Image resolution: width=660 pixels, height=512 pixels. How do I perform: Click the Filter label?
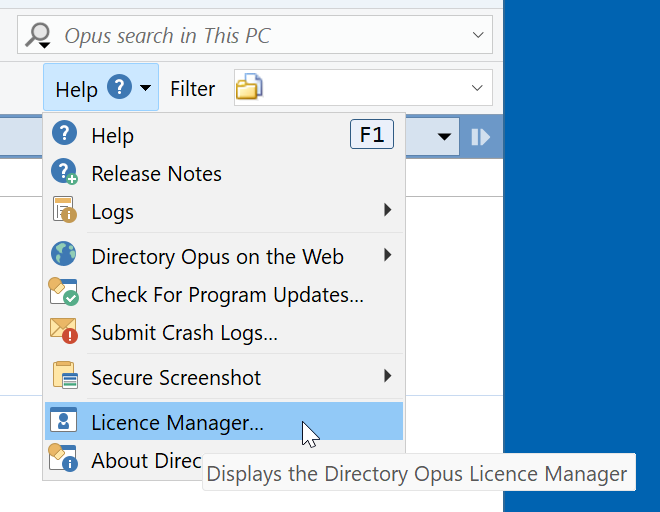coord(192,89)
